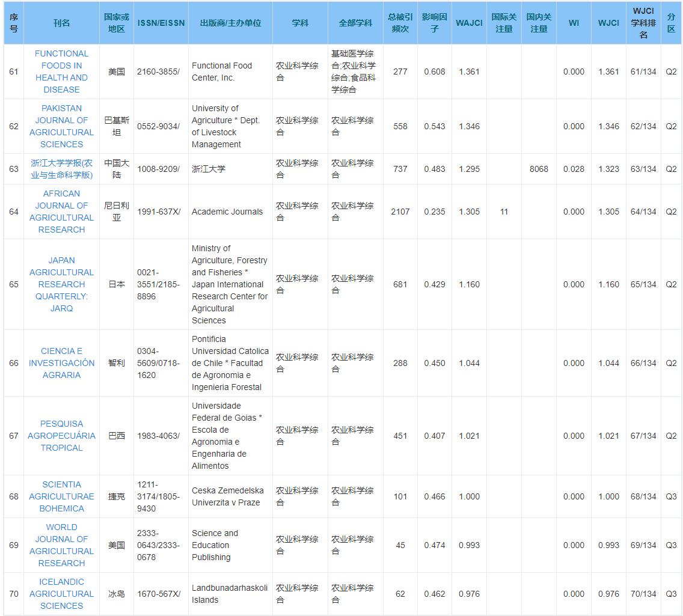683x616 pixels.
Task: Select ISSN 1991-637X/ cell
Action: (x=161, y=212)
